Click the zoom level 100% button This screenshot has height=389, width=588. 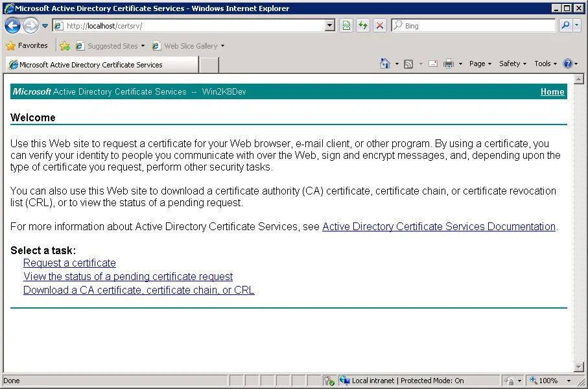coord(544,381)
